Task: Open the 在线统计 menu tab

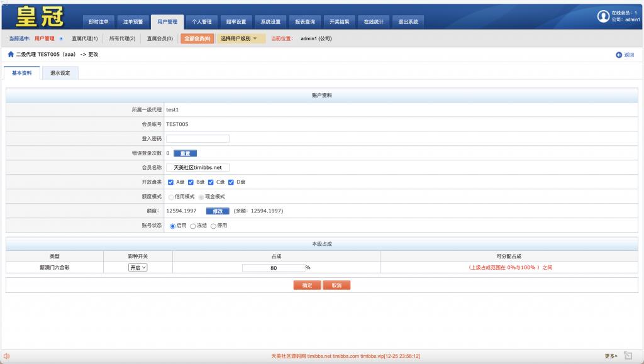Action: [x=374, y=22]
